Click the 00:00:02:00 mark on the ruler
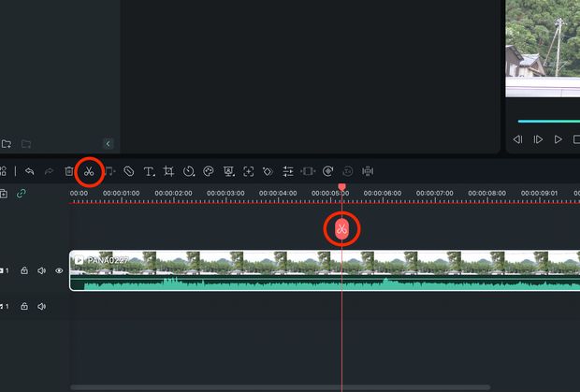 click(173, 193)
